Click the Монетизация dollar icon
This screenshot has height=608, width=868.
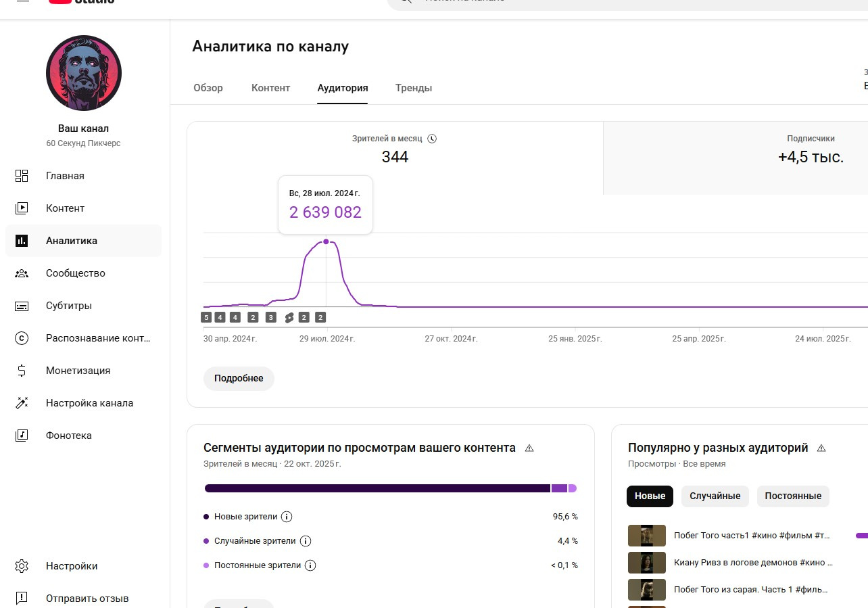tap(22, 371)
